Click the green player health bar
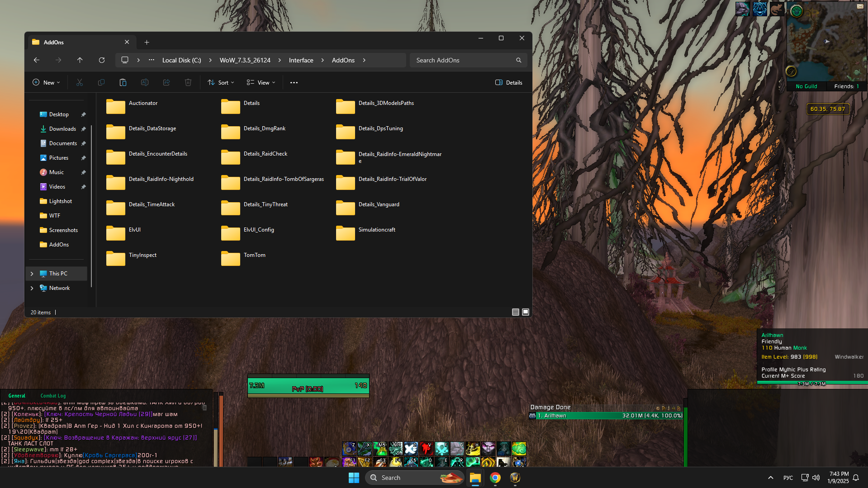Screen dimensions: 868x488 tap(308, 385)
